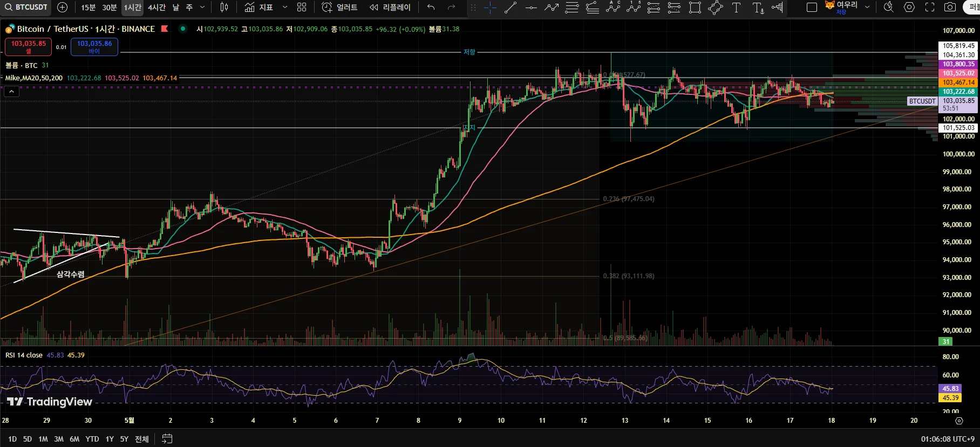
Task: Collapse the indicator legend with chevron
Action: tap(11, 92)
